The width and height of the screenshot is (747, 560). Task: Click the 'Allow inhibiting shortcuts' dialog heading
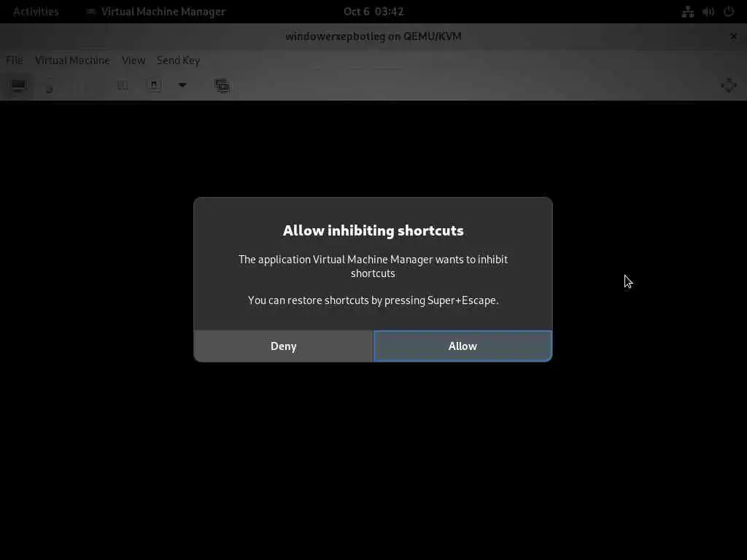click(x=373, y=230)
